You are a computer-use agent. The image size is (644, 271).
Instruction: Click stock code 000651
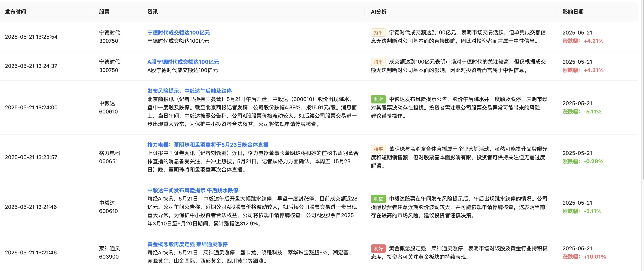click(x=108, y=161)
